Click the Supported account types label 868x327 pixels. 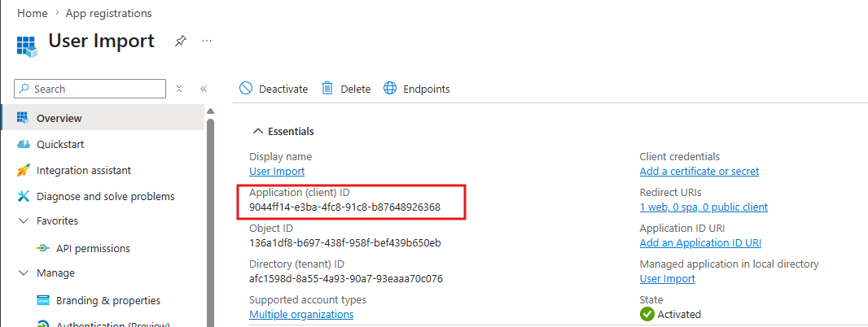(x=308, y=300)
